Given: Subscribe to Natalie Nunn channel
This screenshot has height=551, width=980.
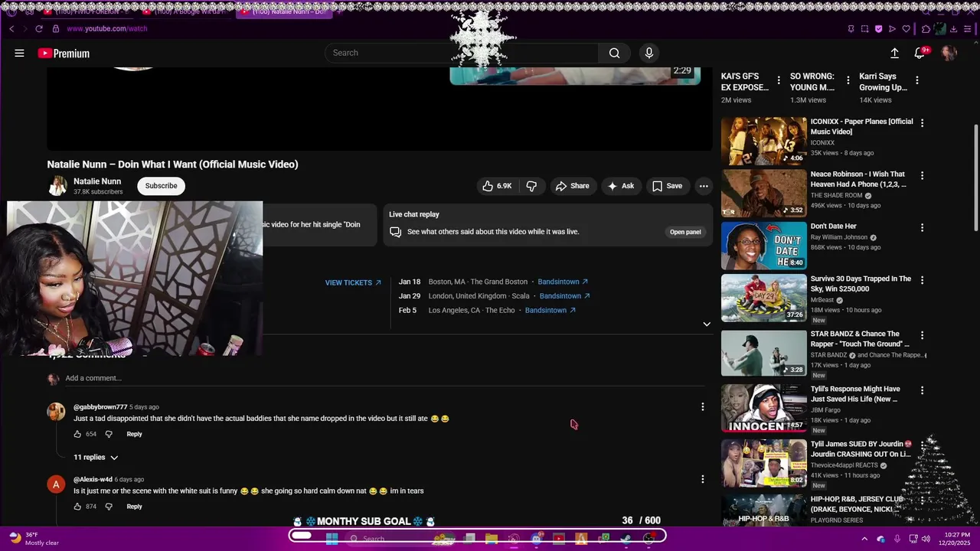Looking at the screenshot, I should pos(161,186).
